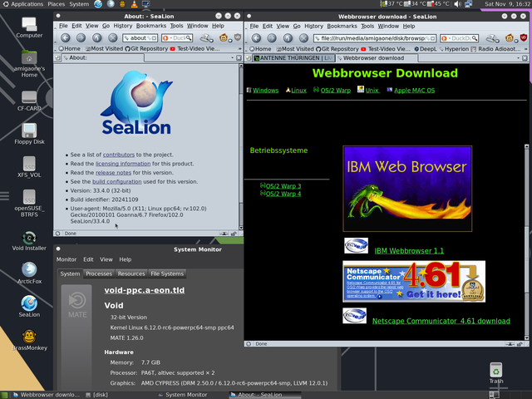
Task: Click Linux link on Webbrowser Download page
Action: tap(298, 91)
